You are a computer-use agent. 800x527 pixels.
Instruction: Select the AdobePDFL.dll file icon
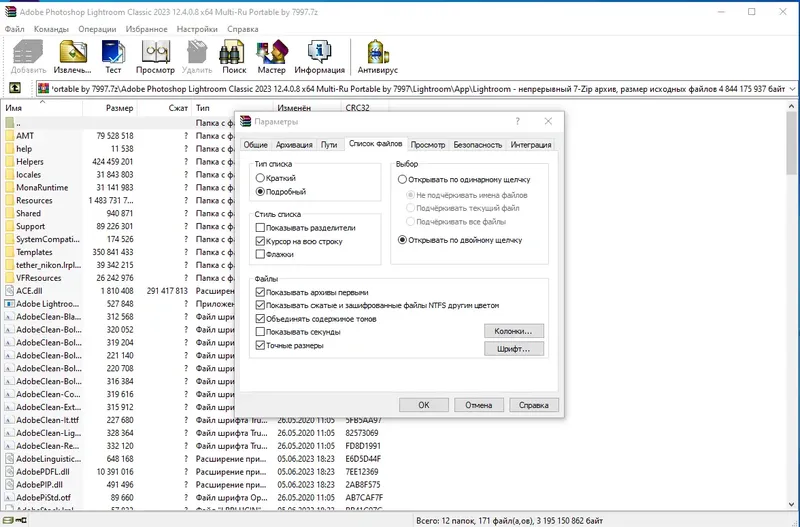(9, 472)
